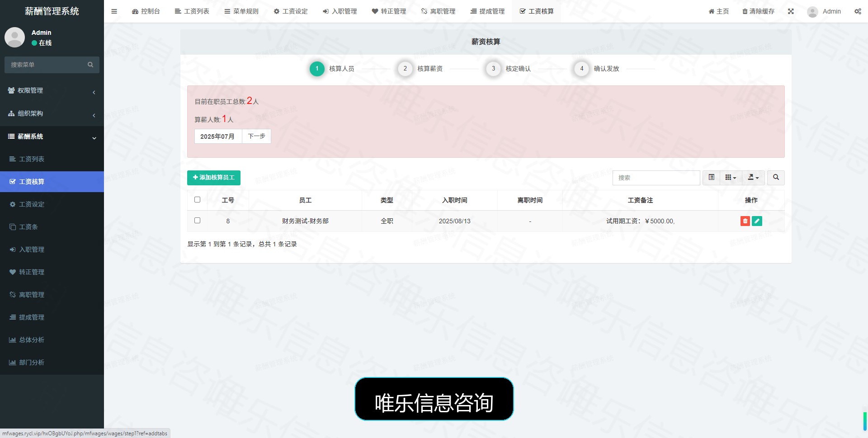The image size is (868, 438).
Task: Toggle the table card view icon
Action: (x=711, y=178)
